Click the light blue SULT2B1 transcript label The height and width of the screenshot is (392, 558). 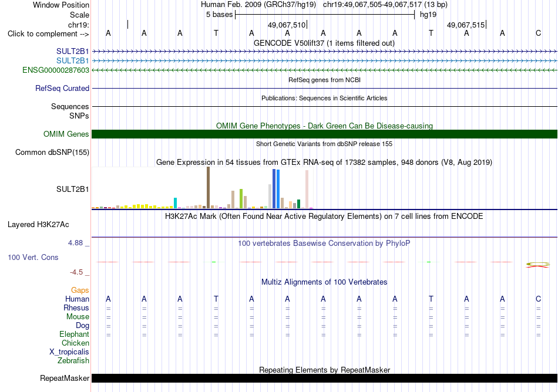click(x=72, y=61)
